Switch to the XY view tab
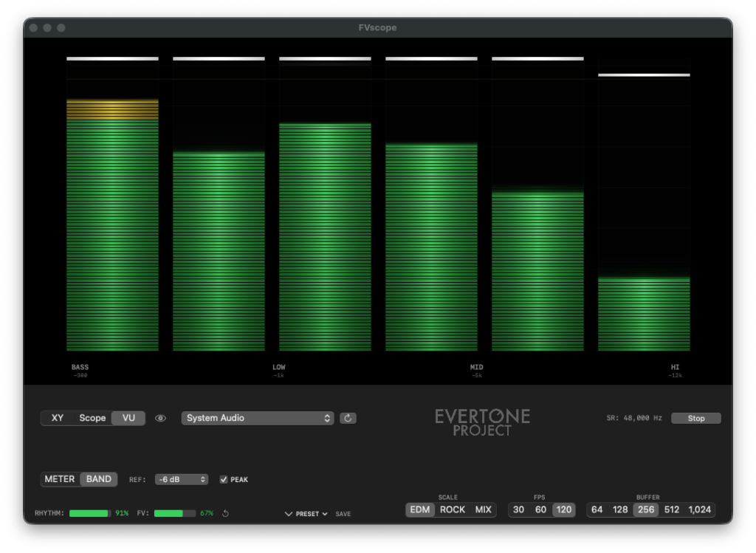Image resolution: width=756 pixels, height=553 pixels. (x=58, y=419)
